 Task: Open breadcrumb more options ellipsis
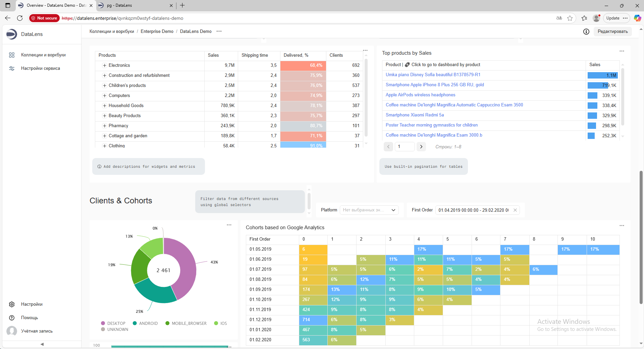click(x=219, y=32)
